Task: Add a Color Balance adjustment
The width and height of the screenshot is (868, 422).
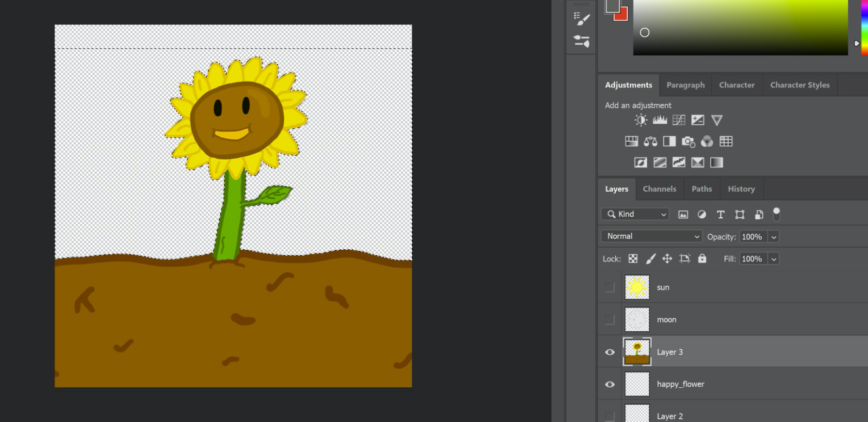Action: [650, 142]
